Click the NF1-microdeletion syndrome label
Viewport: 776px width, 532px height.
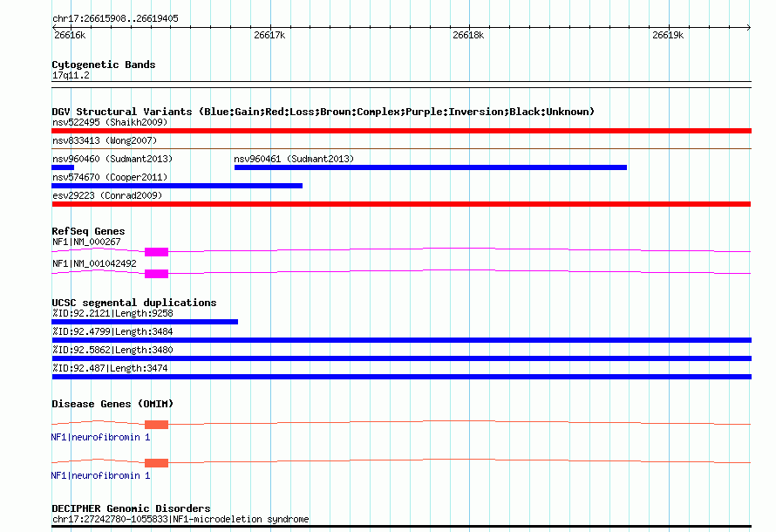click(x=180, y=519)
